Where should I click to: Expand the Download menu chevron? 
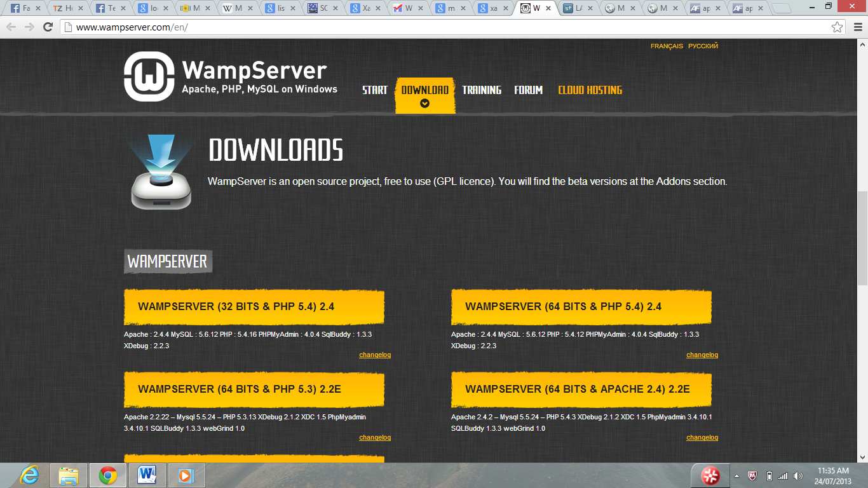point(424,104)
